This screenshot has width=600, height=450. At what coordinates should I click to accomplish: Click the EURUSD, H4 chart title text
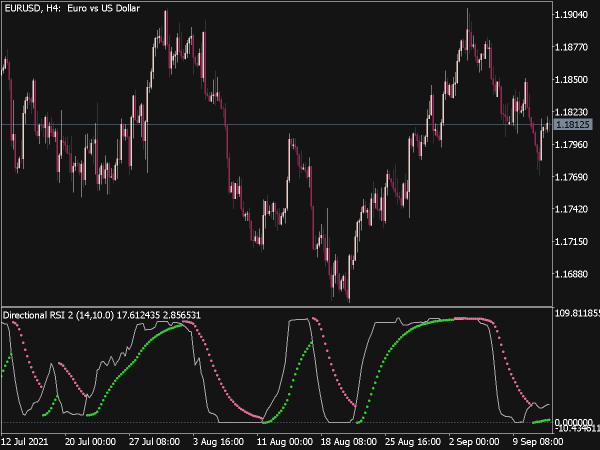pyautogui.click(x=72, y=8)
